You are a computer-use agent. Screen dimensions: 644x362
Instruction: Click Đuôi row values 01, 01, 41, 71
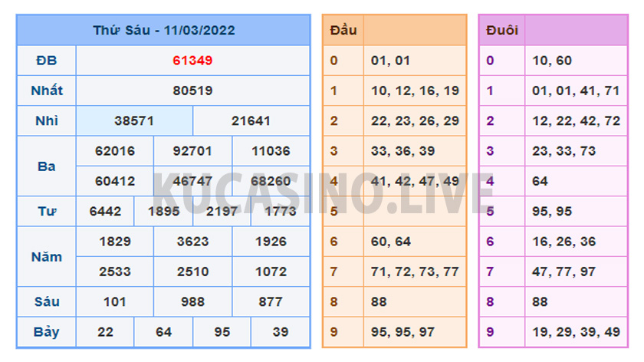[576, 90]
